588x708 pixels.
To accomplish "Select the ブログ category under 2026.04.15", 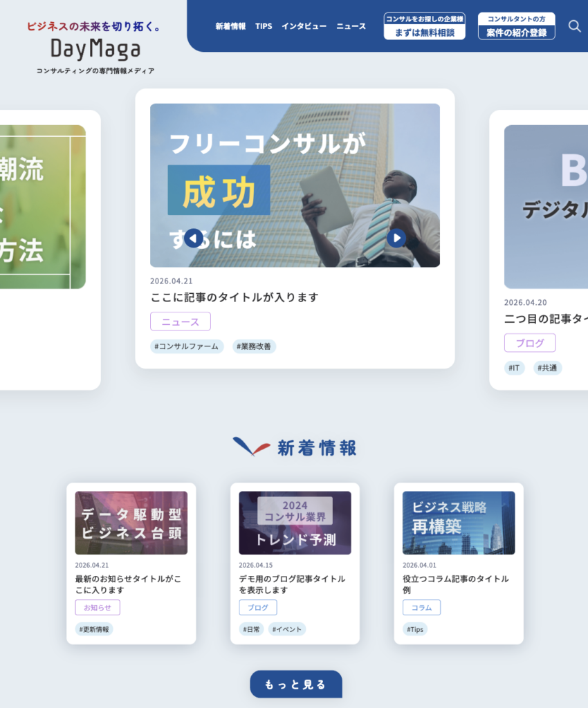I will coord(258,607).
